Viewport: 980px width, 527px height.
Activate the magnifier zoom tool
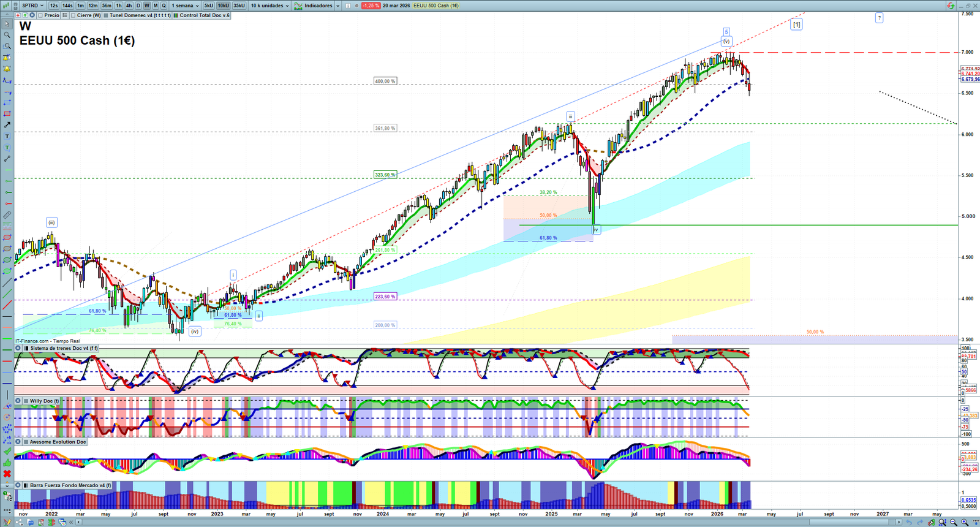click(7, 35)
